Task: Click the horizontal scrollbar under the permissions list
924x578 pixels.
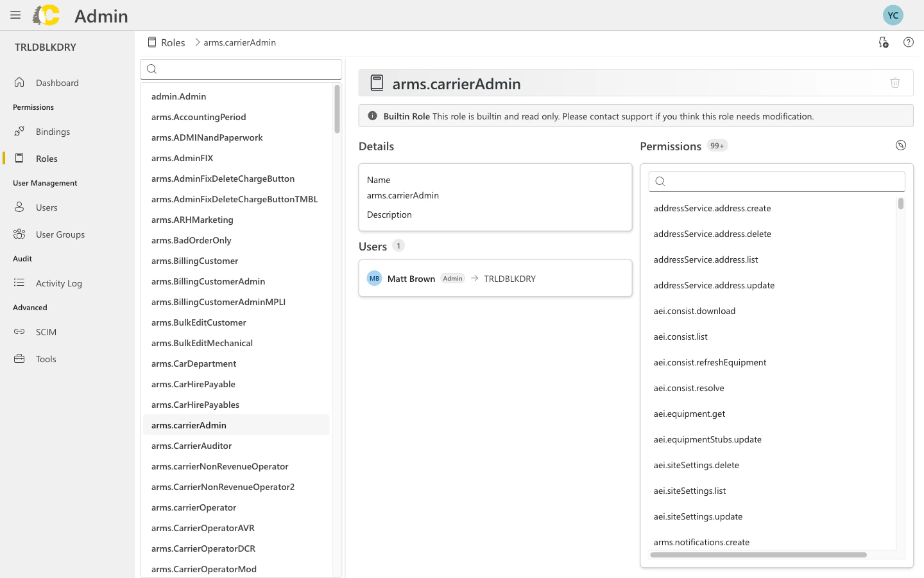Action: point(757,555)
